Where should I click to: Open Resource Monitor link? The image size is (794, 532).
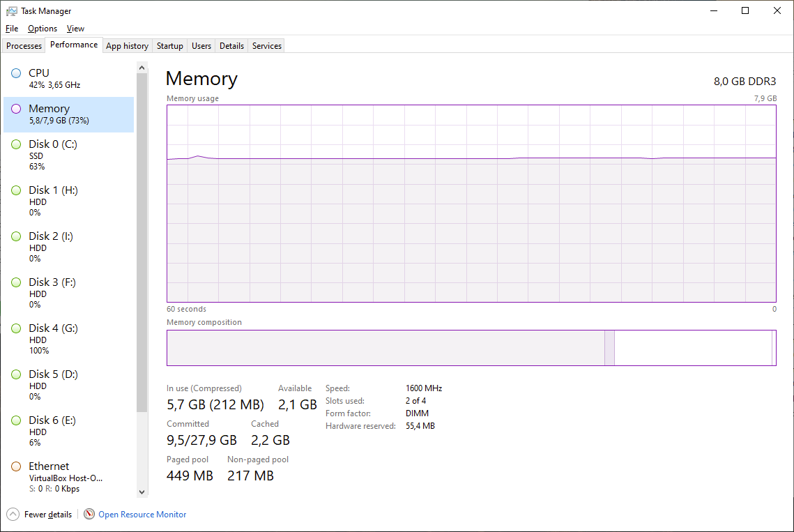point(142,515)
